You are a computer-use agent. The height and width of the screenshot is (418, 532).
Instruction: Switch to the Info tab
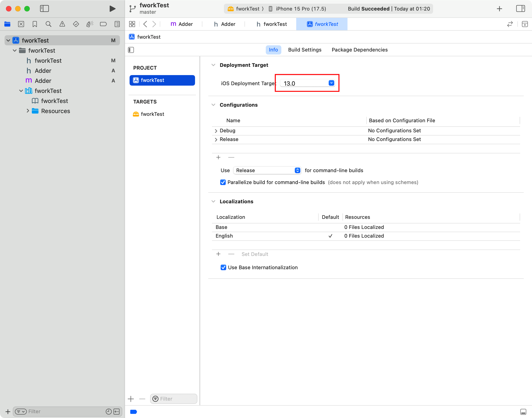click(x=273, y=50)
